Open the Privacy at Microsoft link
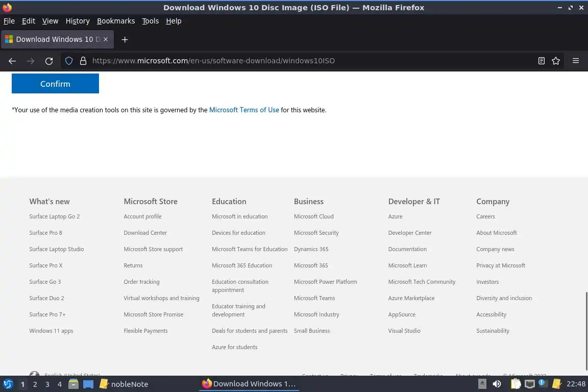Screen dimensions: 588x392 click(501, 265)
